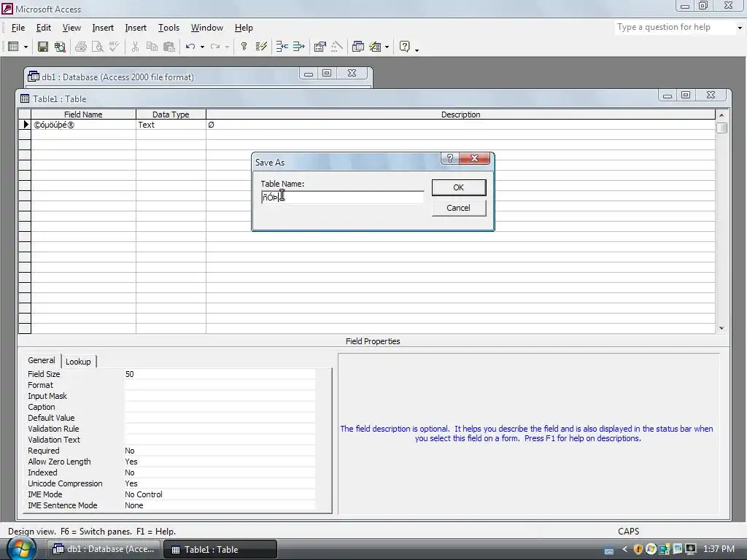Viewport: 747px width, 560px height.
Task: Click the Primary Key icon
Action: (244, 47)
